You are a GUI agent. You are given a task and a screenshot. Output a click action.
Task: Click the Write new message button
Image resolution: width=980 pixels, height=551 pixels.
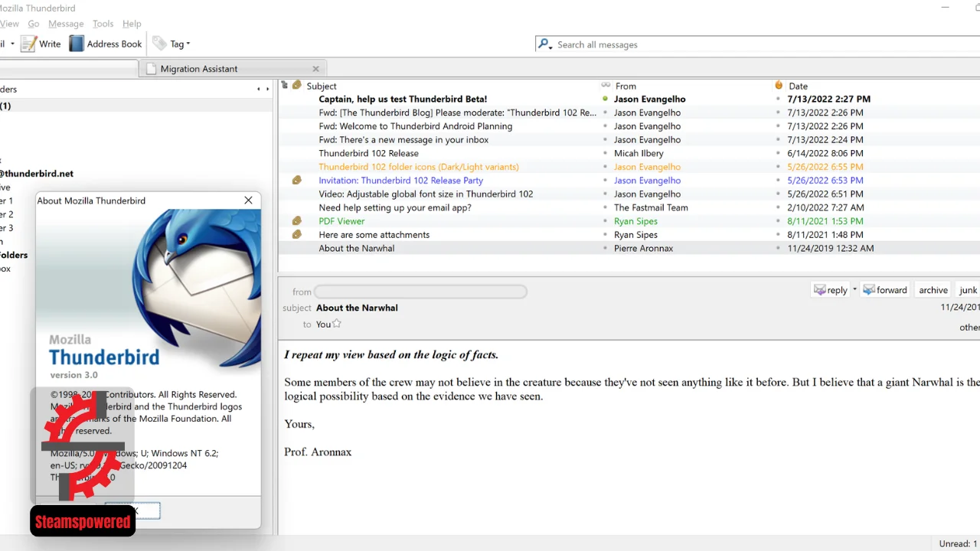[41, 44]
